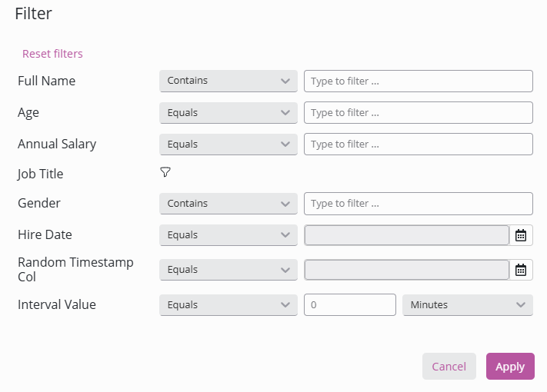The width and height of the screenshot is (547, 392).
Task: Click the Job Title funnel filter icon
Action: tap(165, 173)
